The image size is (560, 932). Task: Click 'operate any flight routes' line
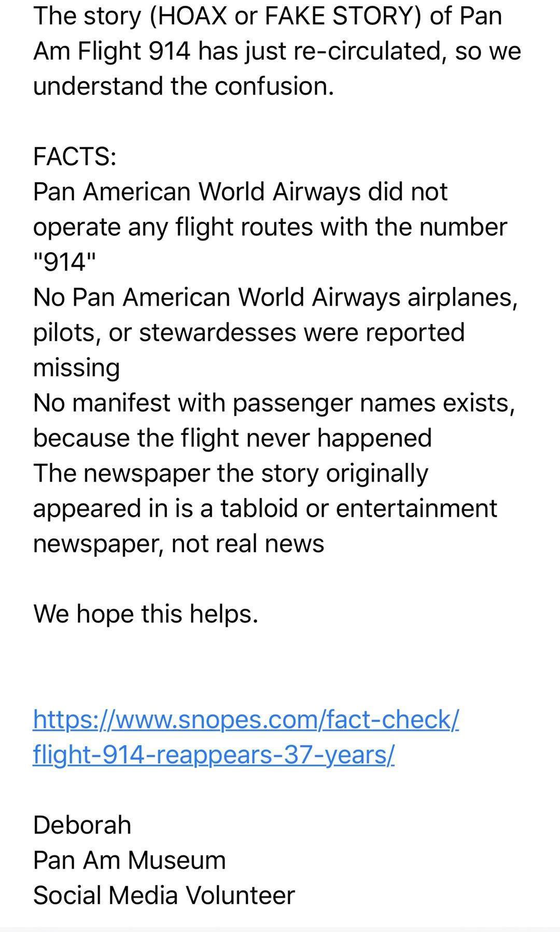(270, 227)
